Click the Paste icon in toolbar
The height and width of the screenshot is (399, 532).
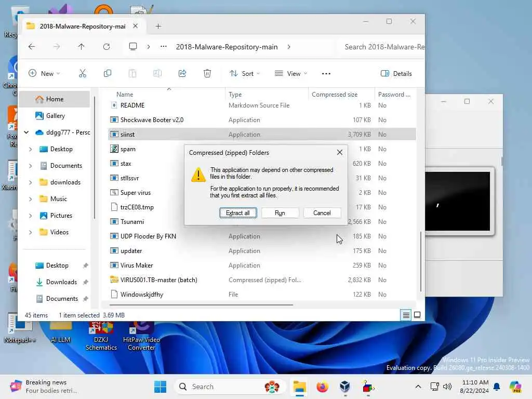click(x=132, y=73)
